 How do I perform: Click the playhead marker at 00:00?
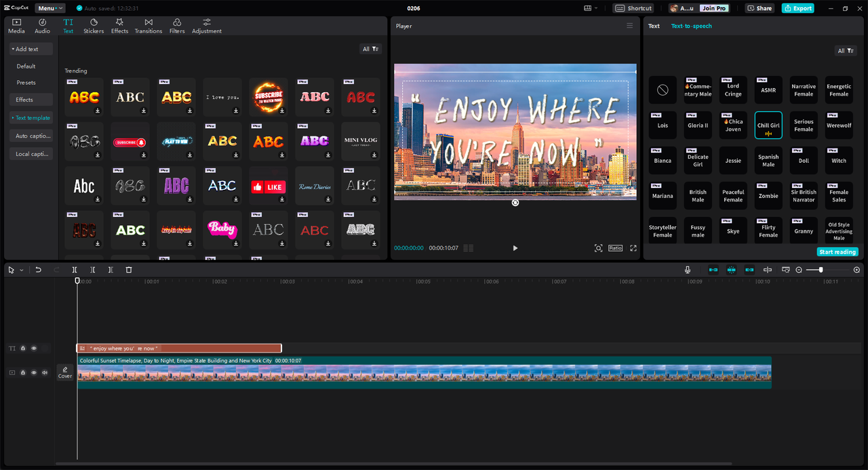pos(77,280)
